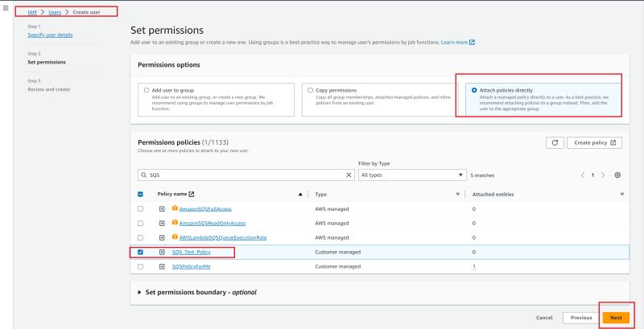644x329 pixels.
Task: Click AmazonSQSFullAccess orange policy icon
Action: [175, 208]
